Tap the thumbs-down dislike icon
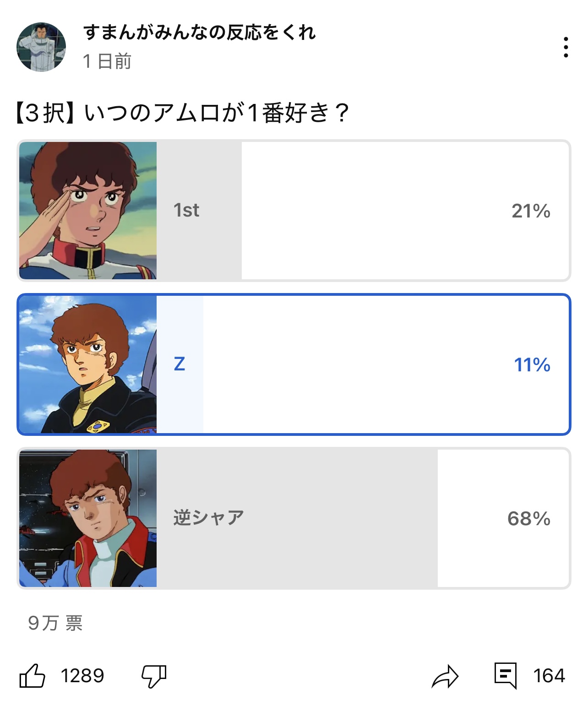 (154, 676)
